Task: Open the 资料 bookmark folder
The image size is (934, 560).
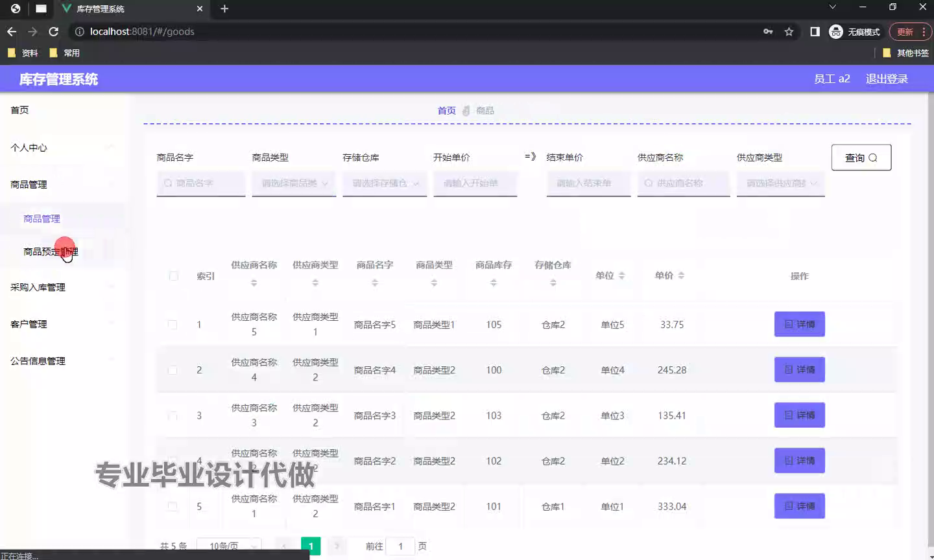Action: 23,53
